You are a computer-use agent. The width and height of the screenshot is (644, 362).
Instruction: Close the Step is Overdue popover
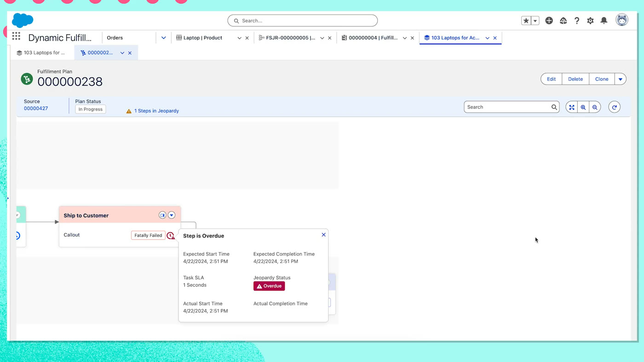(x=324, y=235)
